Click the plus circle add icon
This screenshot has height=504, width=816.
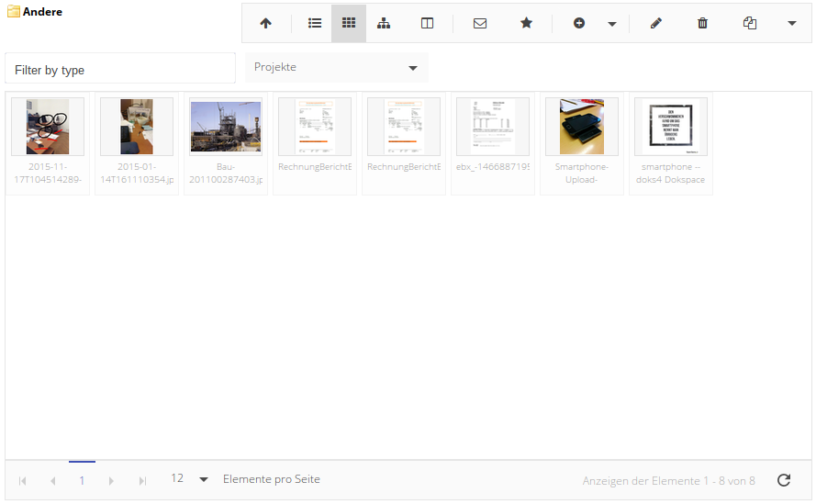point(579,24)
